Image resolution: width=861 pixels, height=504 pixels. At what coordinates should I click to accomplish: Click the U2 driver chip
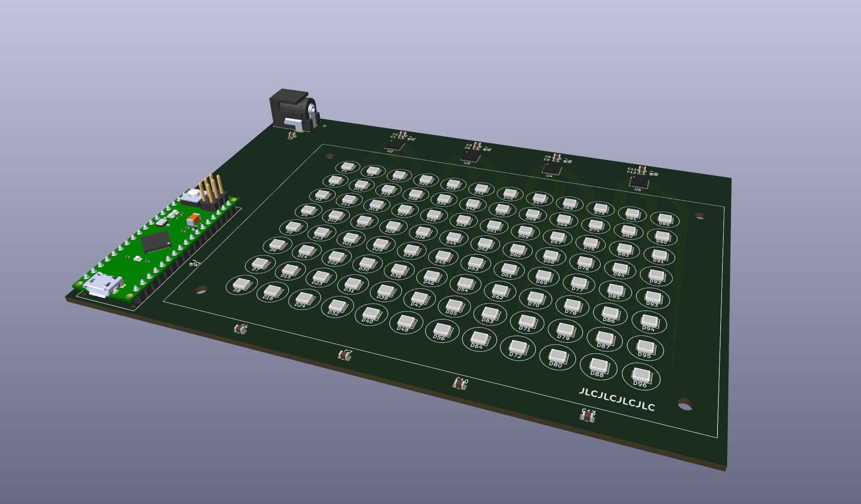(395, 145)
